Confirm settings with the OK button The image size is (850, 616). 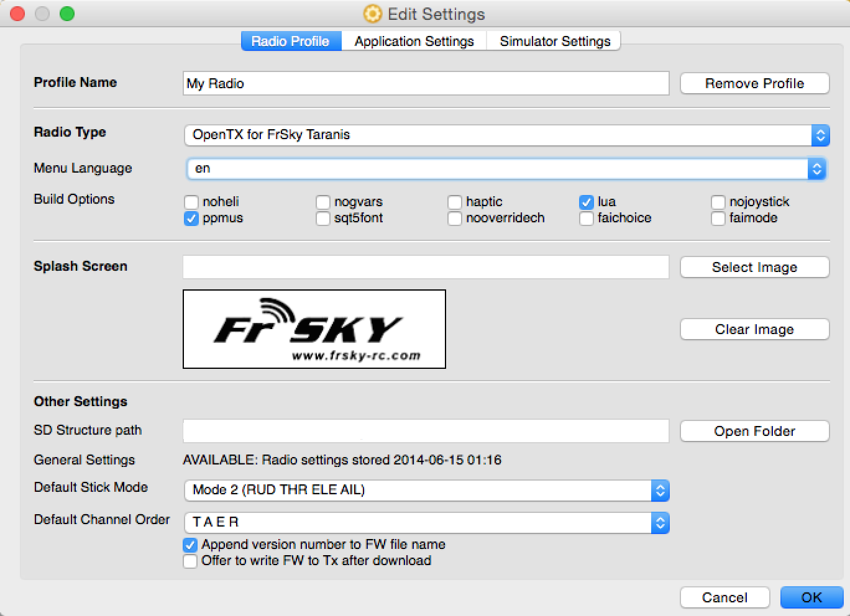point(811,597)
